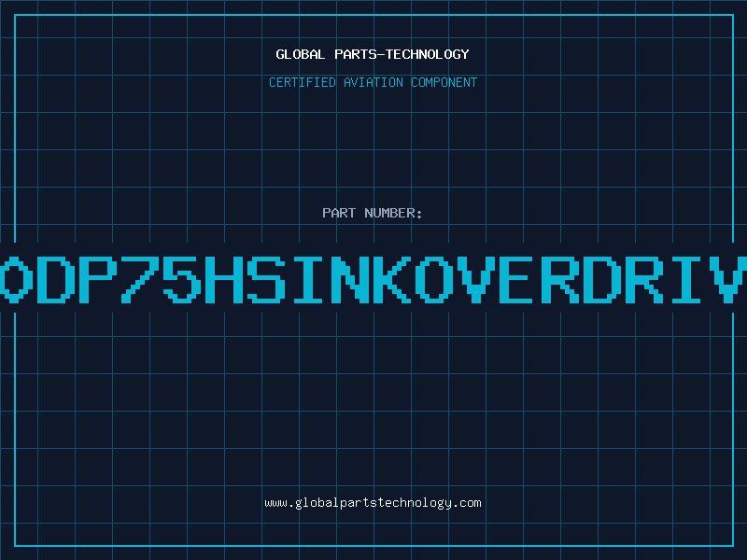Screen dimensions: 747x560
Task: Click the first letter D in the part number
Action: 56,279
